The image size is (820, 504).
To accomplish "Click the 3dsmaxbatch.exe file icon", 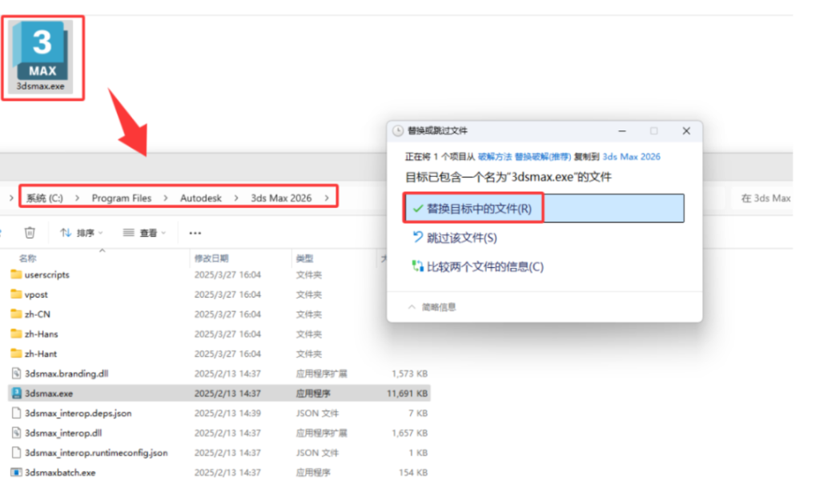I will [x=16, y=473].
